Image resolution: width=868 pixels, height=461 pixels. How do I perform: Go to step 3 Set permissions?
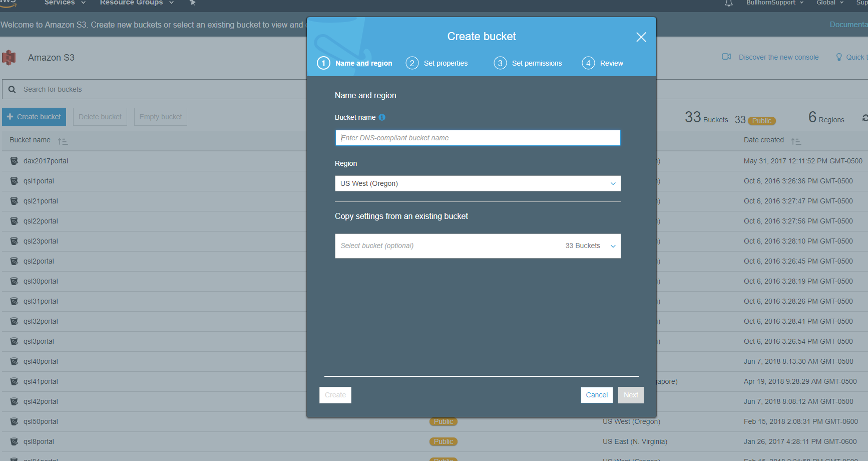coord(528,63)
